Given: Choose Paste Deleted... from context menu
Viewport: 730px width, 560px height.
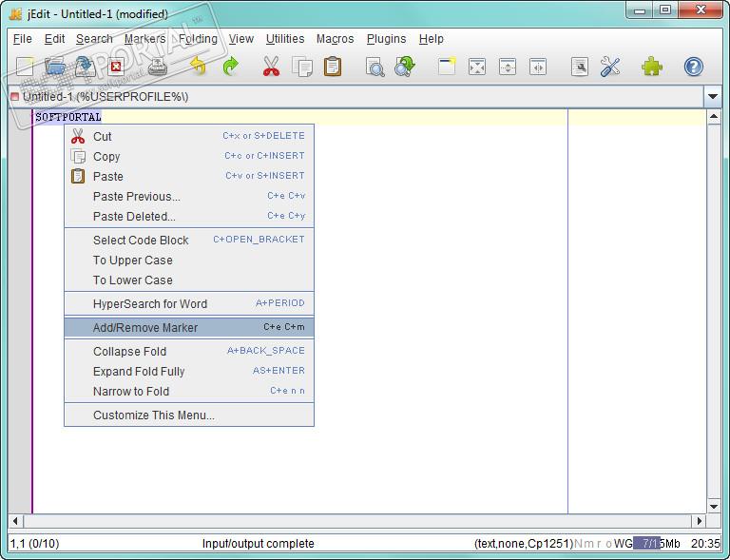Looking at the screenshot, I should (x=189, y=217).
